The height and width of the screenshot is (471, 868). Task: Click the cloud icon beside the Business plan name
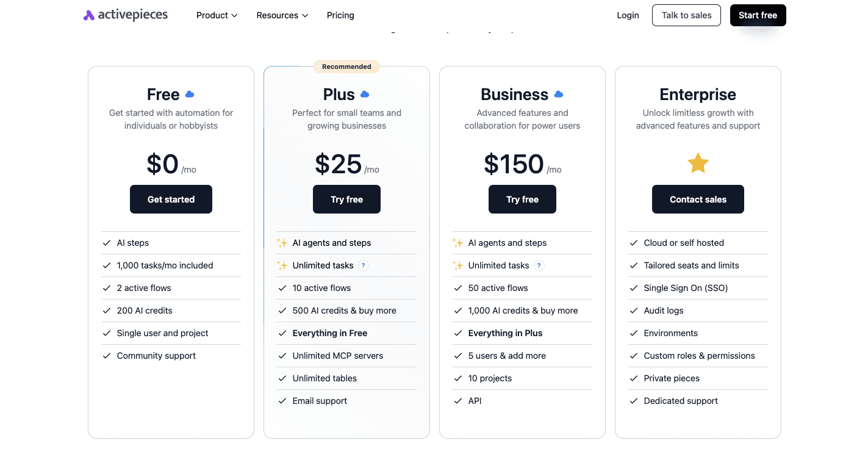[559, 94]
